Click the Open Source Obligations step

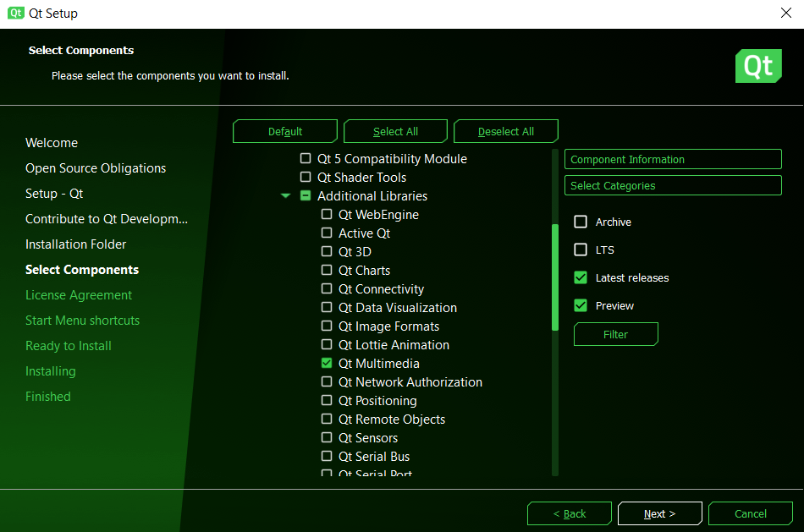[96, 168]
